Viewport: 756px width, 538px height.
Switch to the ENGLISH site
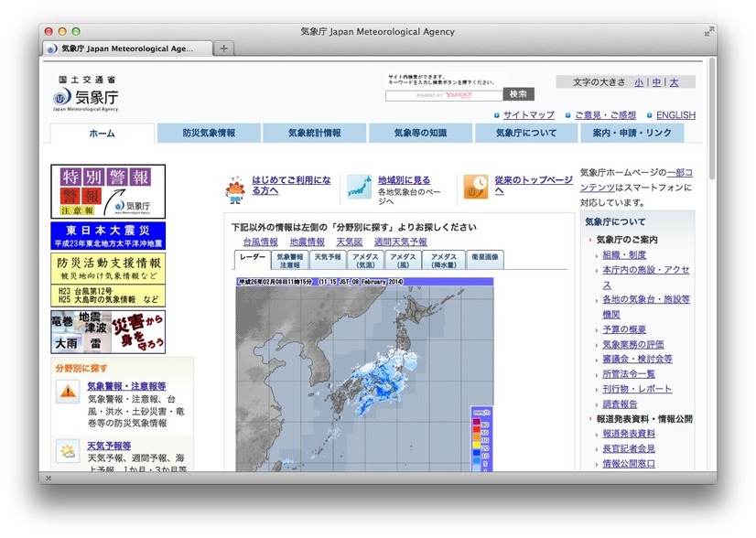(676, 115)
